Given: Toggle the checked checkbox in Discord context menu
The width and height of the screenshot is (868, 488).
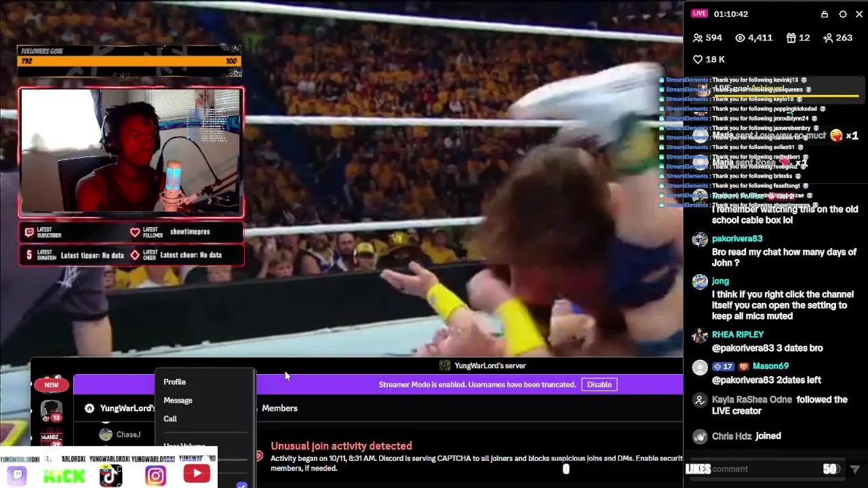Looking at the screenshot, I should coord(242,485).
